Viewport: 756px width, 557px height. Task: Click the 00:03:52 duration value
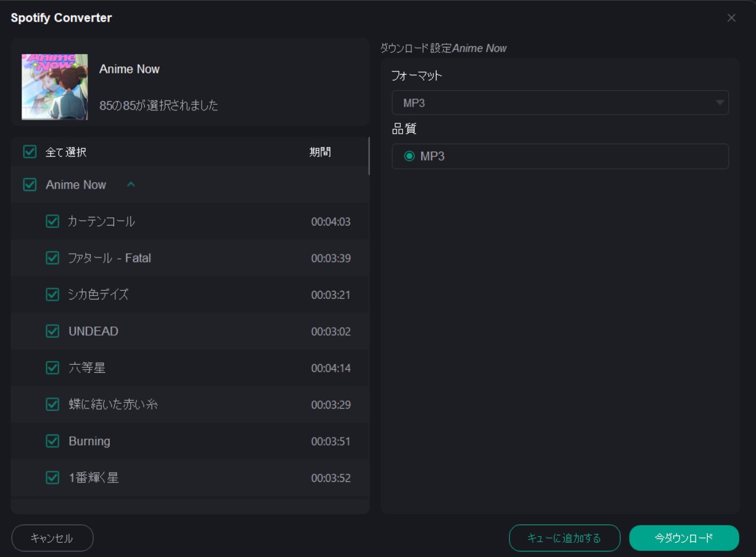pyautogui.click(x=331, y=478)
